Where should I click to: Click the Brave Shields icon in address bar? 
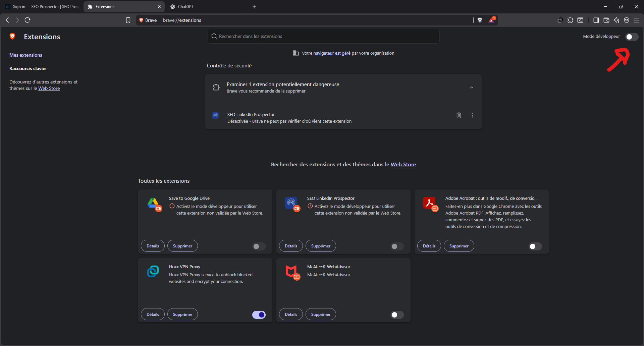pos(480,20)
